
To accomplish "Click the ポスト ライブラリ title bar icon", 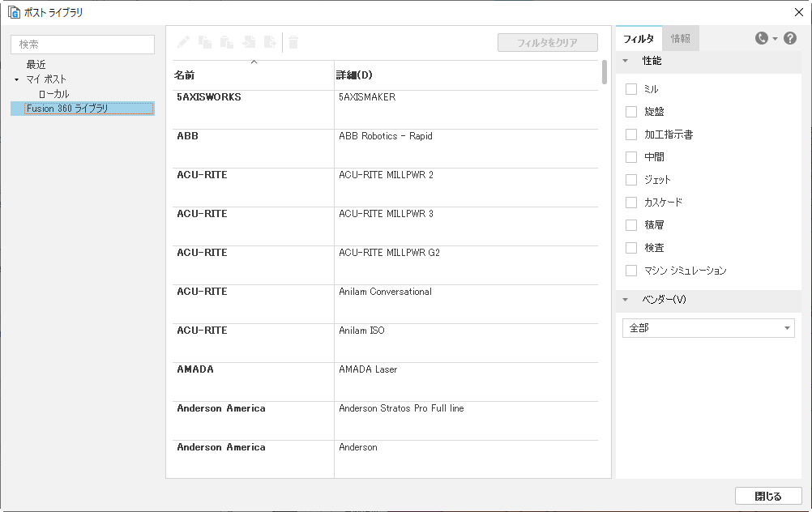I will pos(14,12).
